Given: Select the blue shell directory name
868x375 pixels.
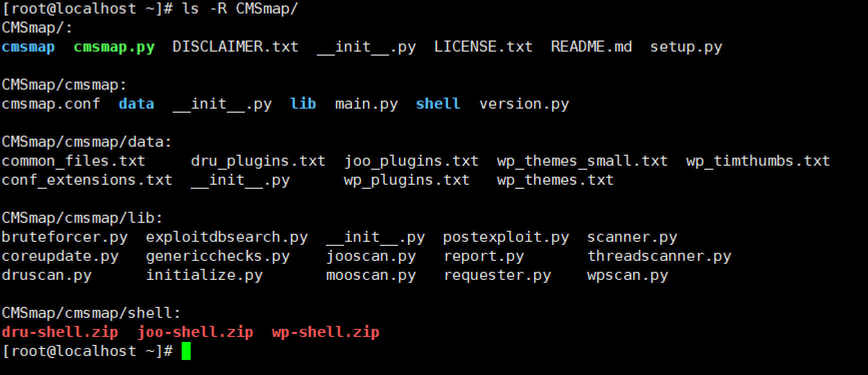Looking at the screenshot, I should point(438,104).
